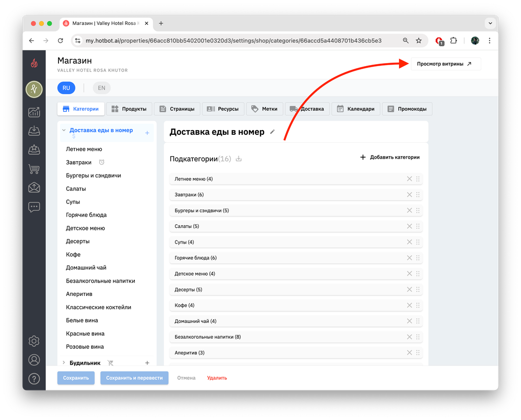Remove Летнее меню (4) subcategory row

tap(410, 178)
